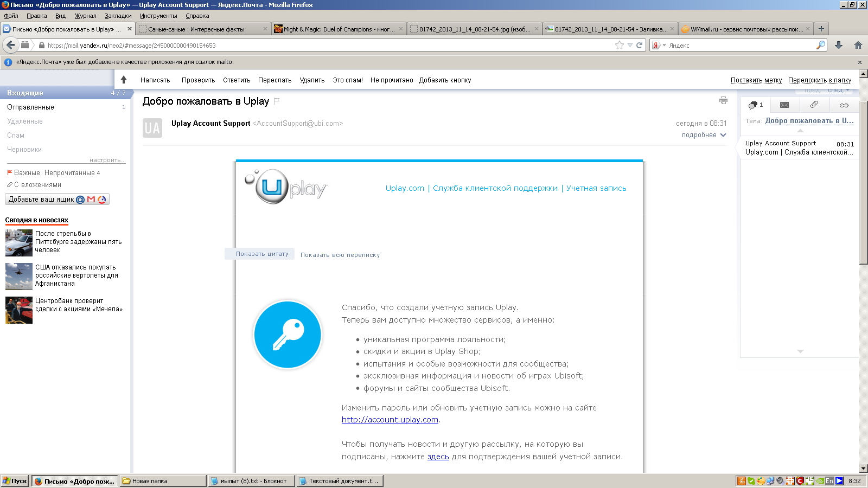The height and width of the screenshot is (488, 868).
Task: Switch the En keyboard language indicator
Action: 829,481
